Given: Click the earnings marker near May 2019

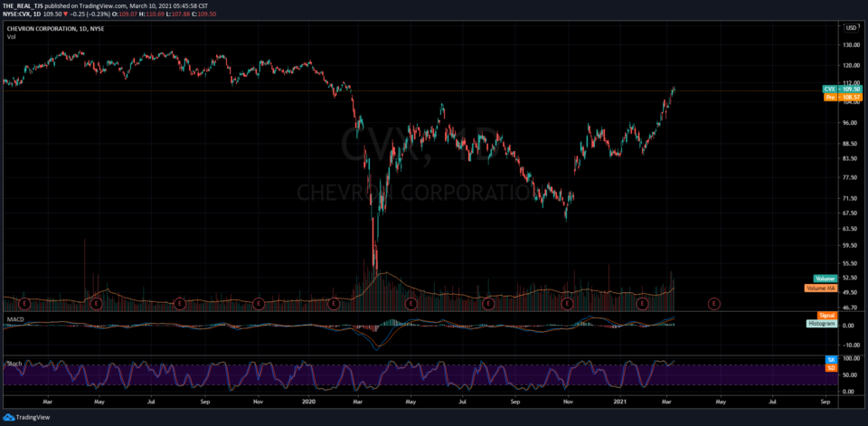Looking at the screenshot, I should pyautogui.click(x=97, y=304).
